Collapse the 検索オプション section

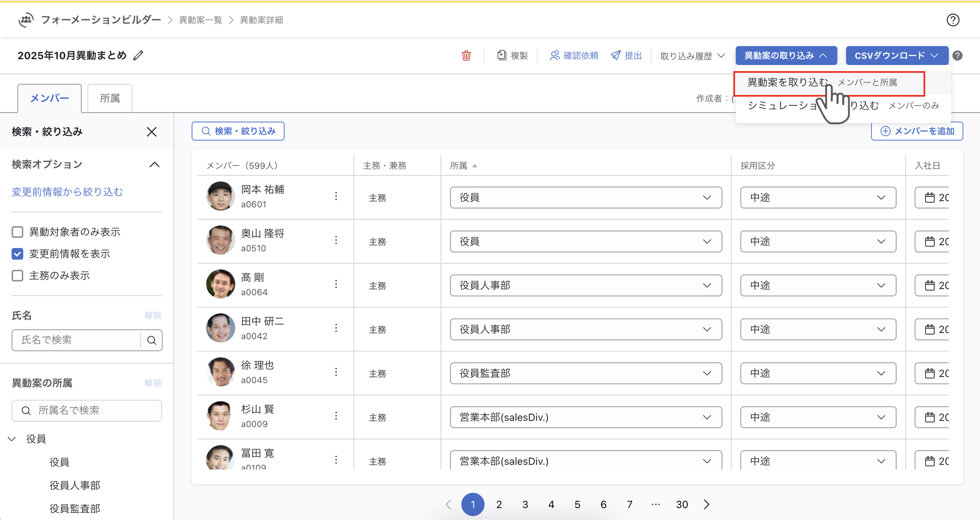coord(154,165)
